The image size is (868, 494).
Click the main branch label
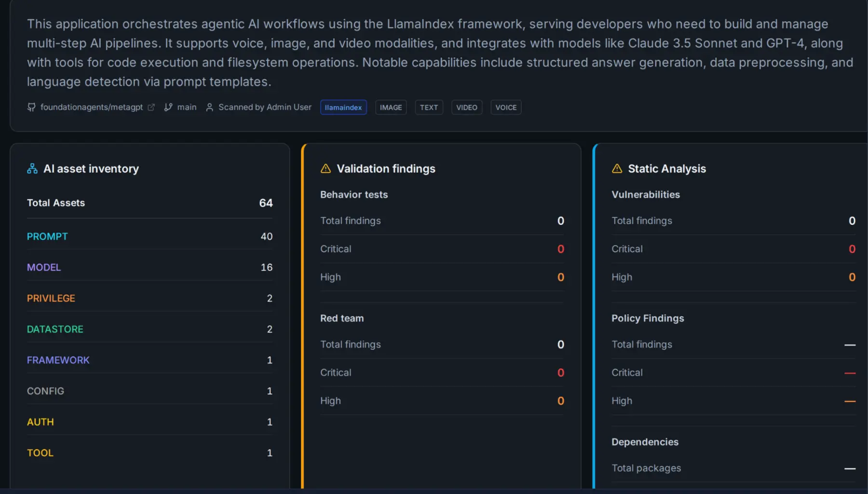click(187, 107)
